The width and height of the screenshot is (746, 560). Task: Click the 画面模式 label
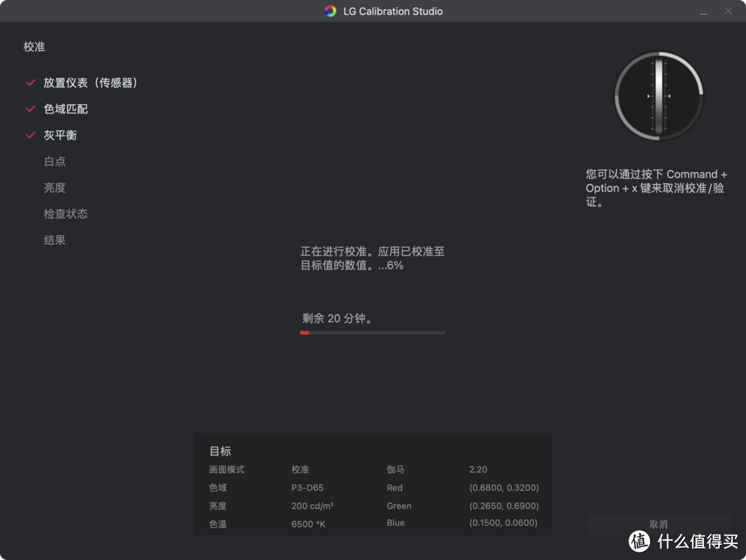(227, 470)
